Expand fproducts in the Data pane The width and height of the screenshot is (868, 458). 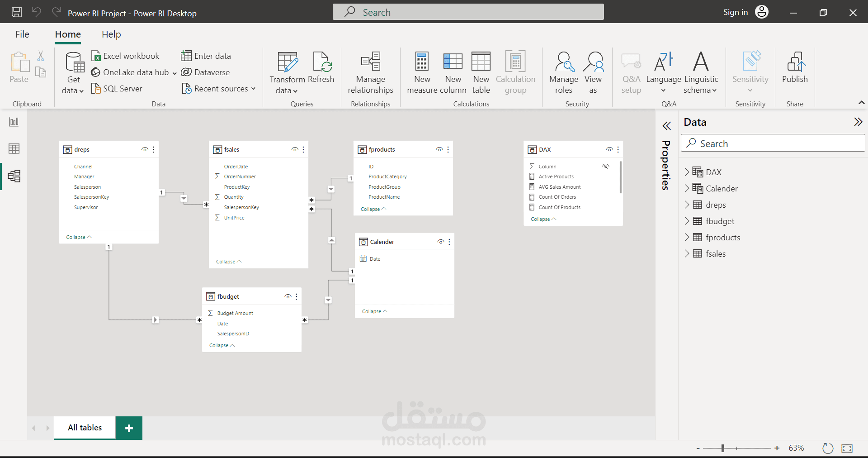[687, 237]
